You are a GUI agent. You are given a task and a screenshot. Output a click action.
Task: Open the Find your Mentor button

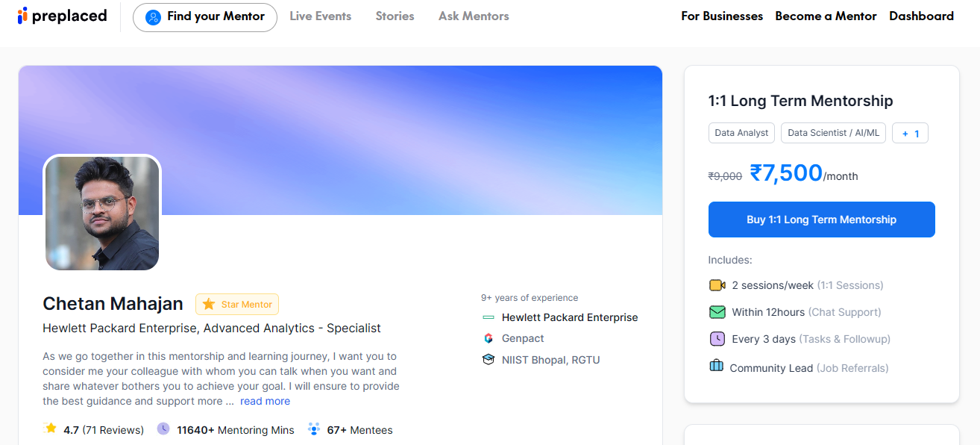(x=205, y=16)
